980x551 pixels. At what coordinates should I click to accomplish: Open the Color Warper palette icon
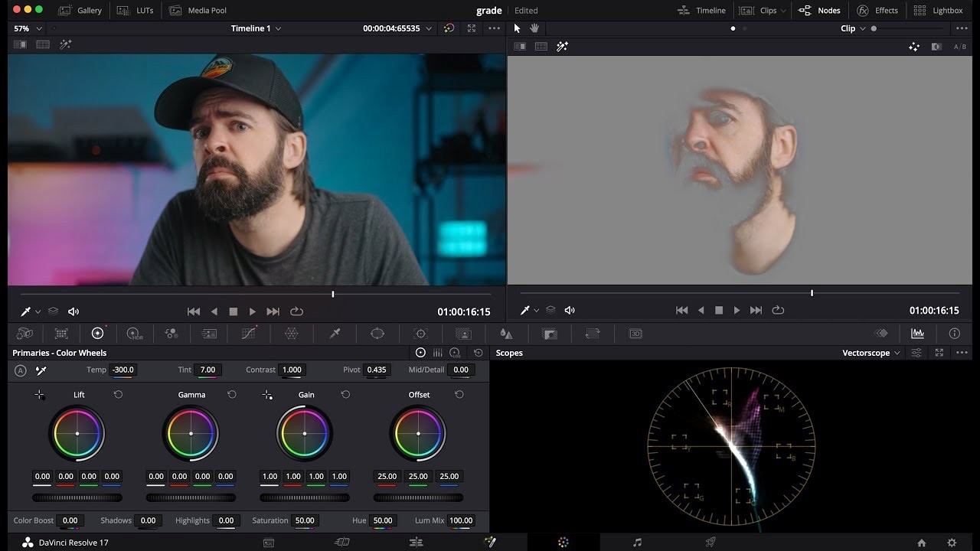point(291,334)
